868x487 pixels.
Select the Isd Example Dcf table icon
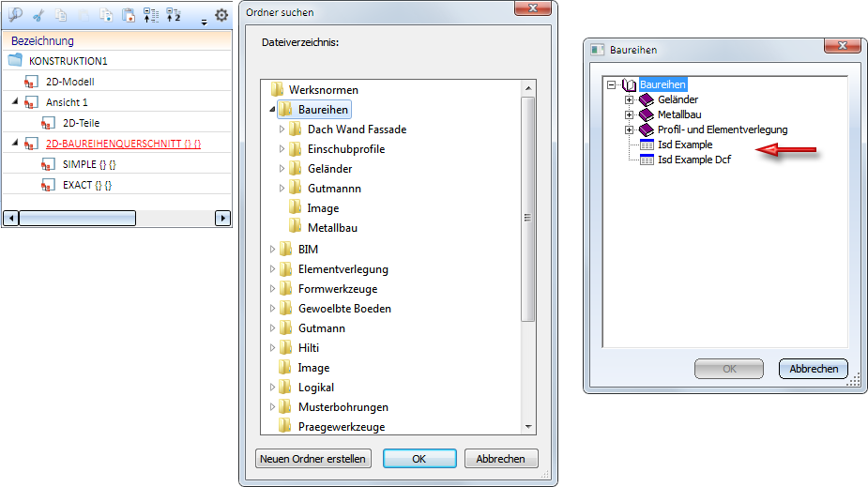(x=647, y=160)
